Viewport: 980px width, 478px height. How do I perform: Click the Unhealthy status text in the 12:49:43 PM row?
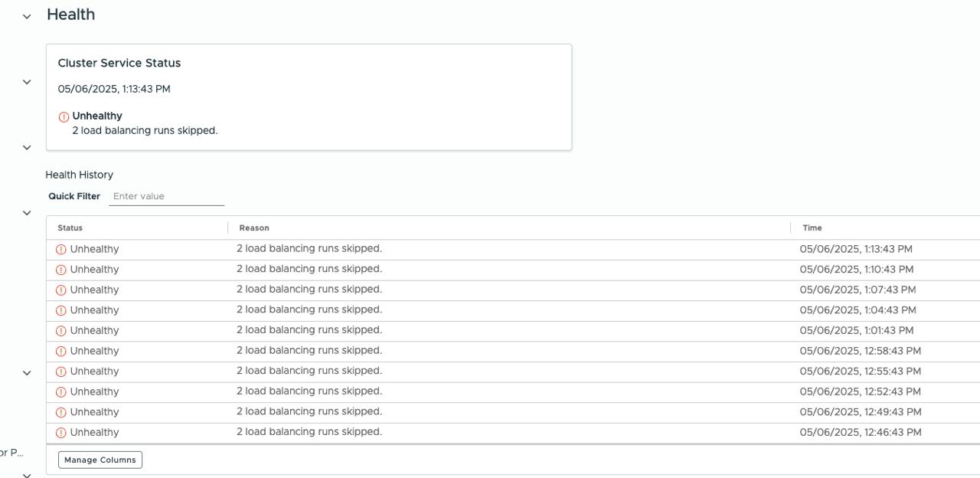[x=94, y=412]
